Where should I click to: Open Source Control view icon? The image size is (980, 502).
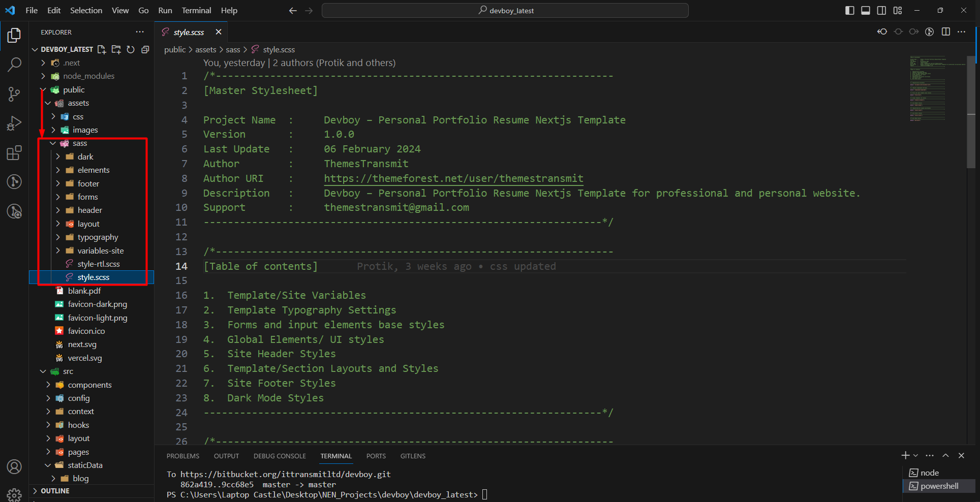click(x=14, y=94)
